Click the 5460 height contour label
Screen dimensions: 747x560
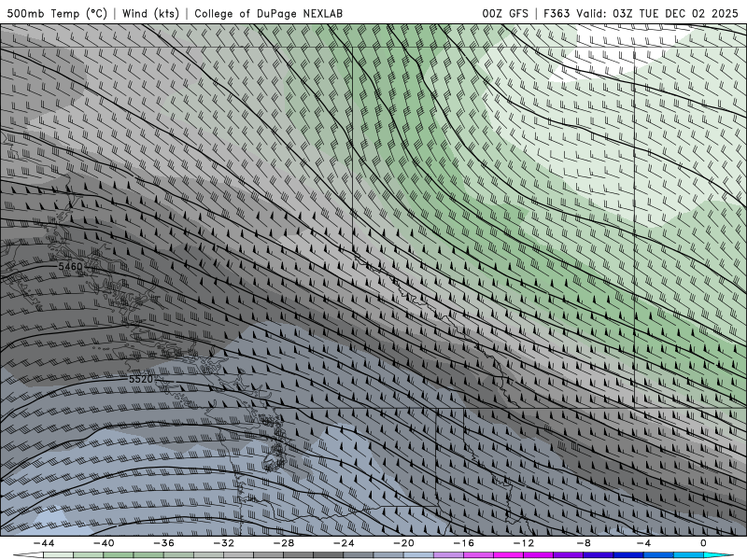(70, 266)
